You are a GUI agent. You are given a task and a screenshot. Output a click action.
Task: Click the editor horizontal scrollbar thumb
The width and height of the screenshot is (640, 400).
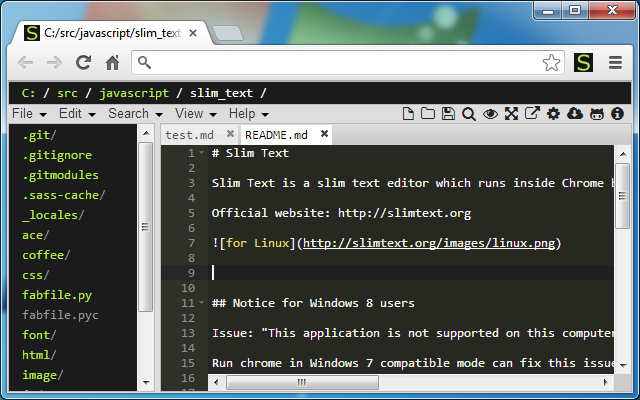(x=302, y=382)
